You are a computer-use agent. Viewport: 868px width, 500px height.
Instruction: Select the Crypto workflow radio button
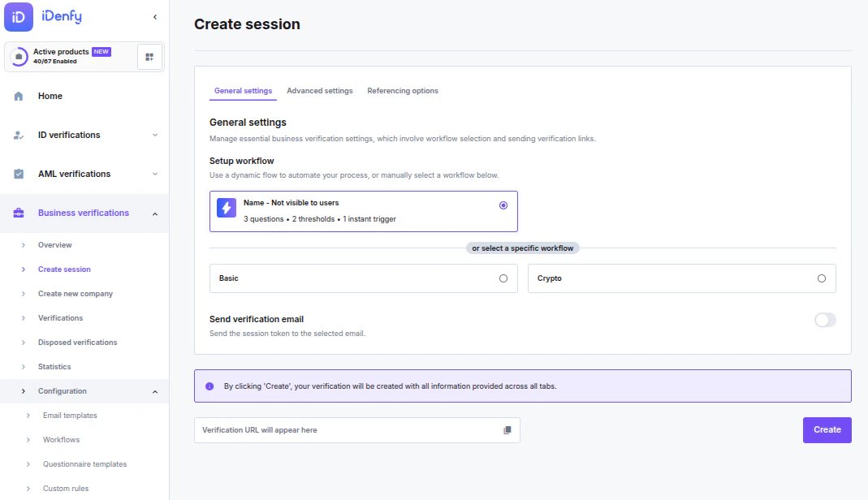pyautogui.click(x=820, y=278)
